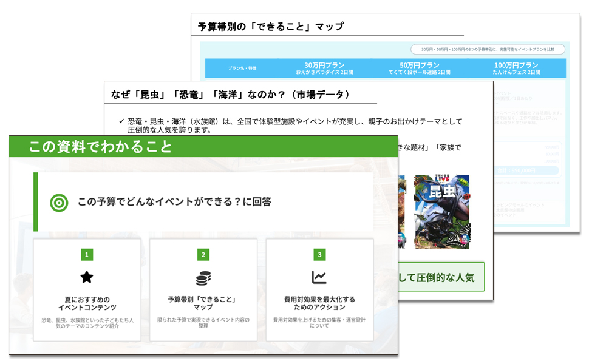
Task: Select the 予算帯別の「できること」マップ slide title
Action: (271, 27)
